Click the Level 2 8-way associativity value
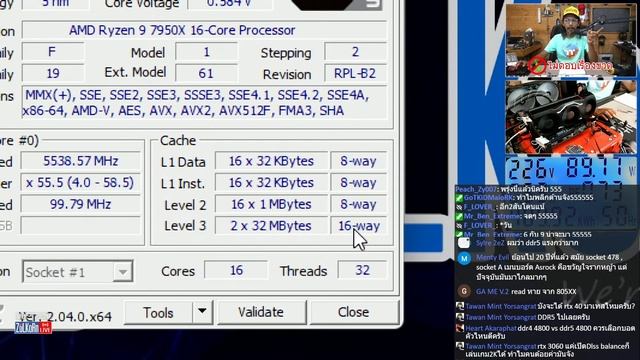This screenshot has width=640, height=360. 358,204
